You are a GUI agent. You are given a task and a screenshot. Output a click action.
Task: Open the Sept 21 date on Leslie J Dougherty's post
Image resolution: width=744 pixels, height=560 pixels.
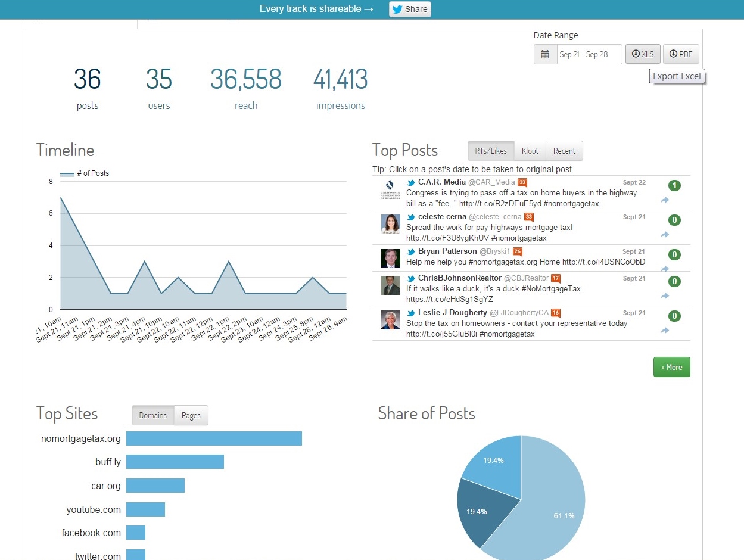point(634,313)
